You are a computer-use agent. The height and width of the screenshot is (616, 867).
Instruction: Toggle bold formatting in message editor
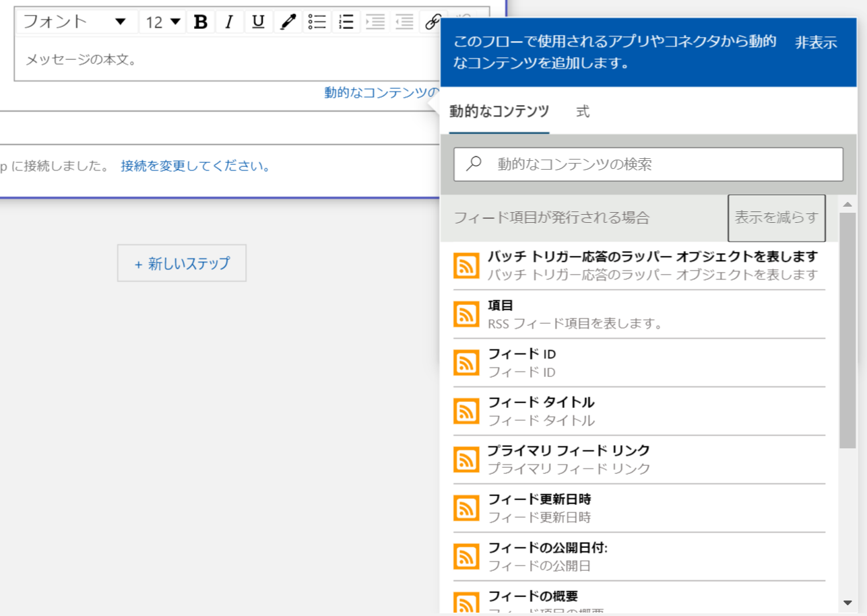point(200,22)
